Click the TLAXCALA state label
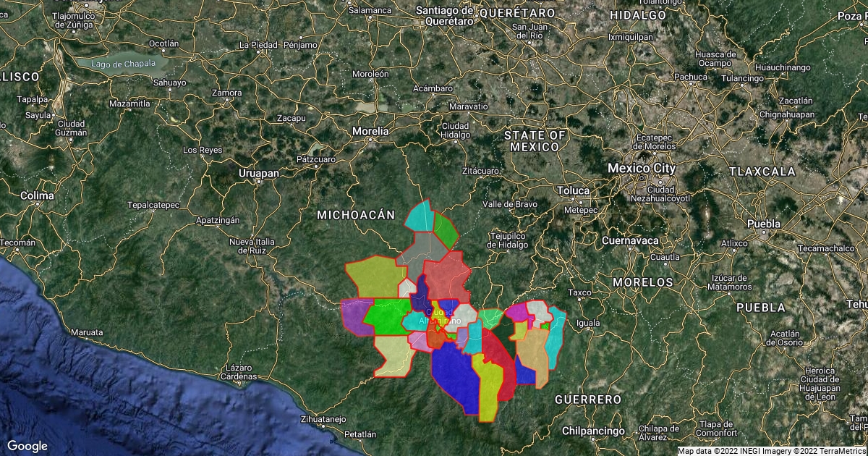The width and height of the screenshot is (868, 456). (762, 172)
